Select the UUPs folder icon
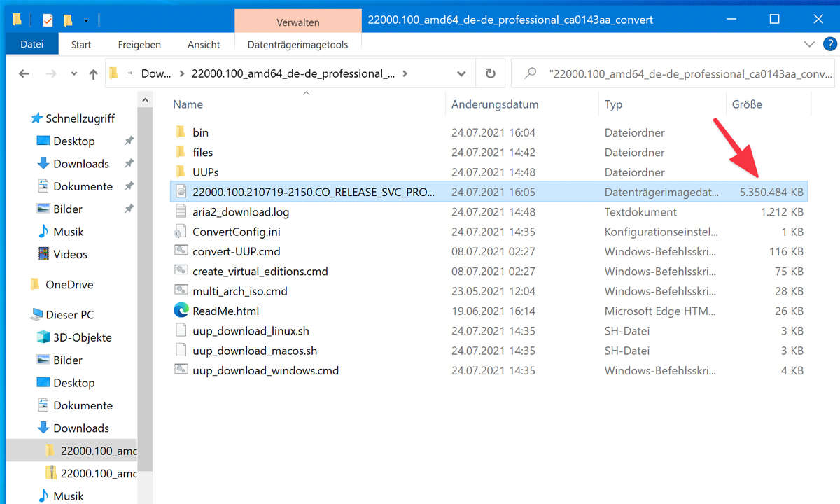This screenshot has height=504, width=840. click(x=181, y=171)
